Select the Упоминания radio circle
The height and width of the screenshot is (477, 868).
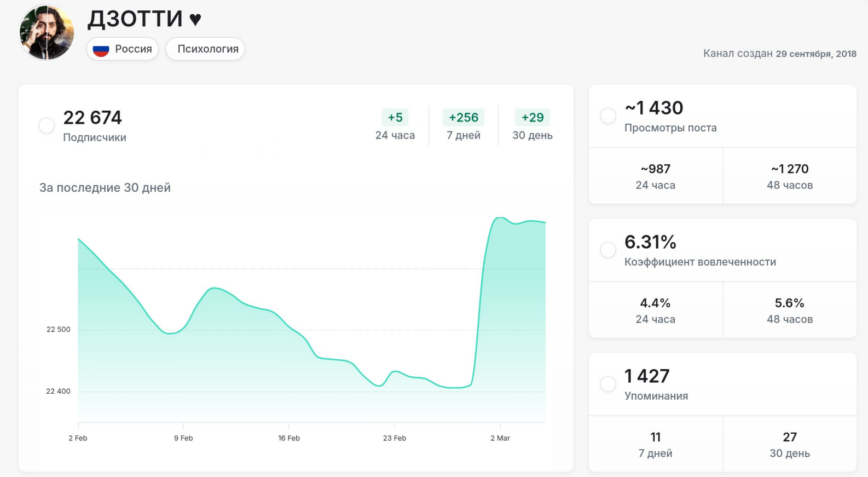coord(608,384)
